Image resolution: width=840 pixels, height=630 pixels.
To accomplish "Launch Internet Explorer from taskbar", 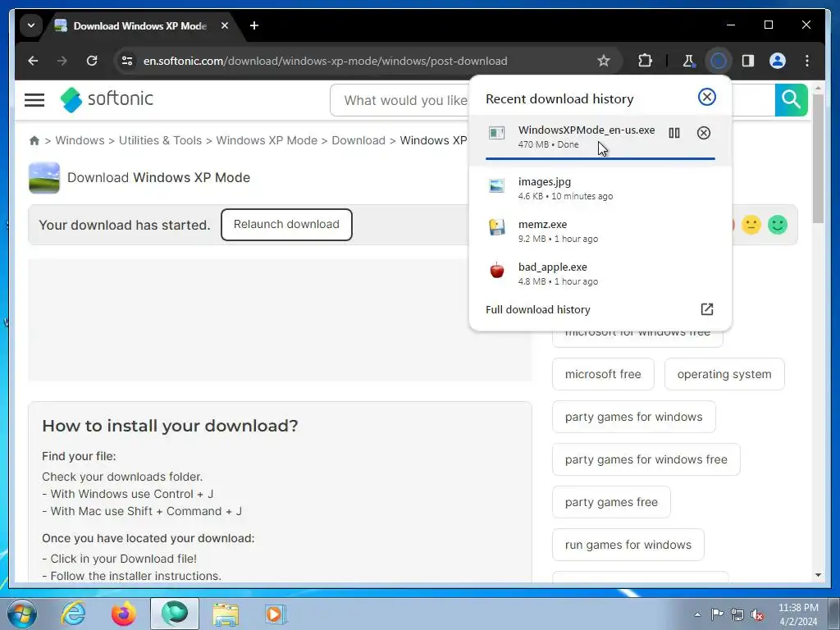I will 72,614.
